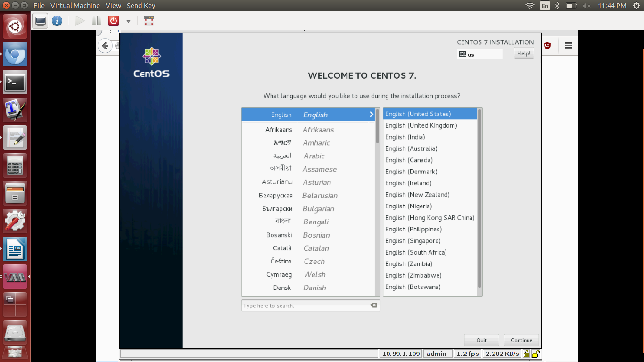
Task: Open the Virtual Machine menu
Action: click(75, 6)
